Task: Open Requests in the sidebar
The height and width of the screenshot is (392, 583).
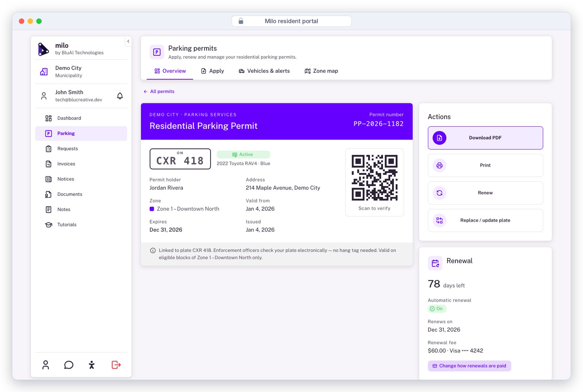Action: (x=81, y=149)
